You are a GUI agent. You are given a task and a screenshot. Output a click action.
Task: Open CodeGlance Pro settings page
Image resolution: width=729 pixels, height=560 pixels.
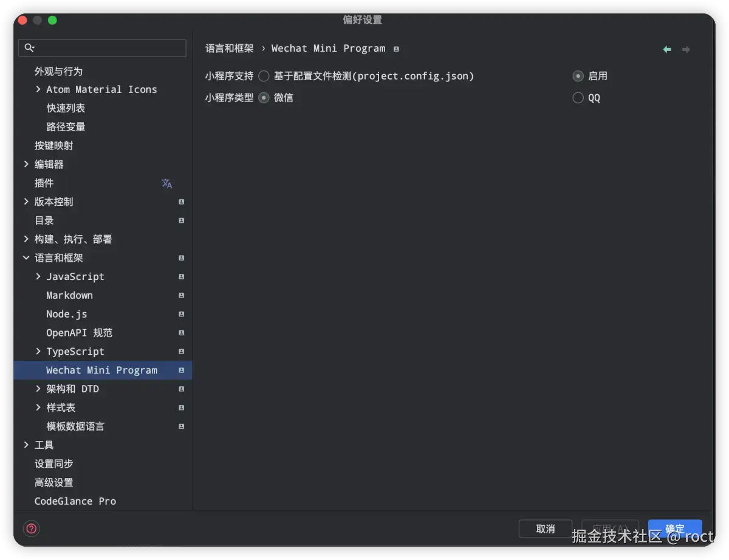[75, 502]
